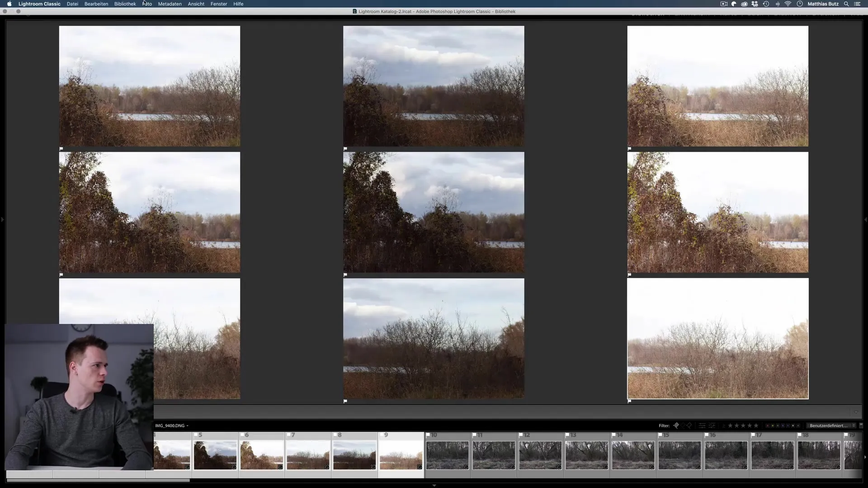Image resolution: width=868 pixels, height=488 pixels.
Task: Select filmstrip thumbnail number 10
Action: tap(448, 455)
